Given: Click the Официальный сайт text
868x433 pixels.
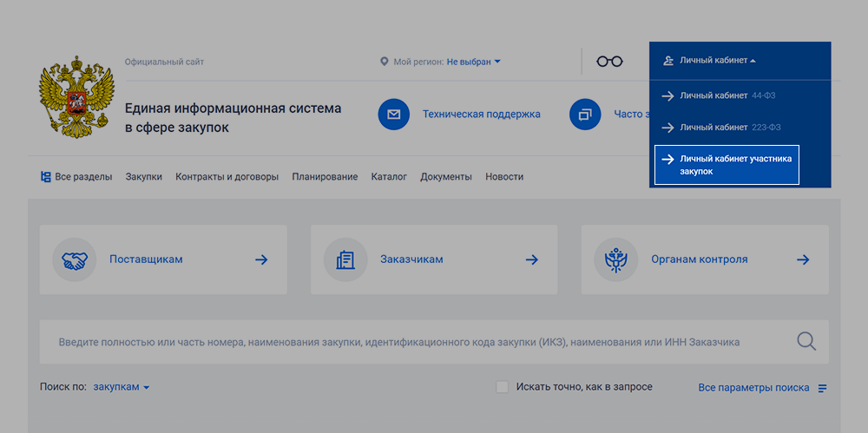Looking at the screenshot, I should point(164,62).
